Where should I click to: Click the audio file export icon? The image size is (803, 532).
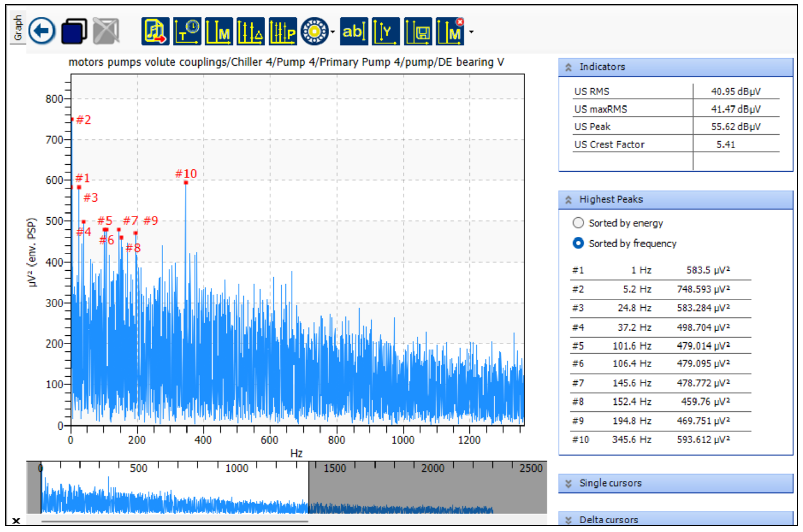(155, 32)
